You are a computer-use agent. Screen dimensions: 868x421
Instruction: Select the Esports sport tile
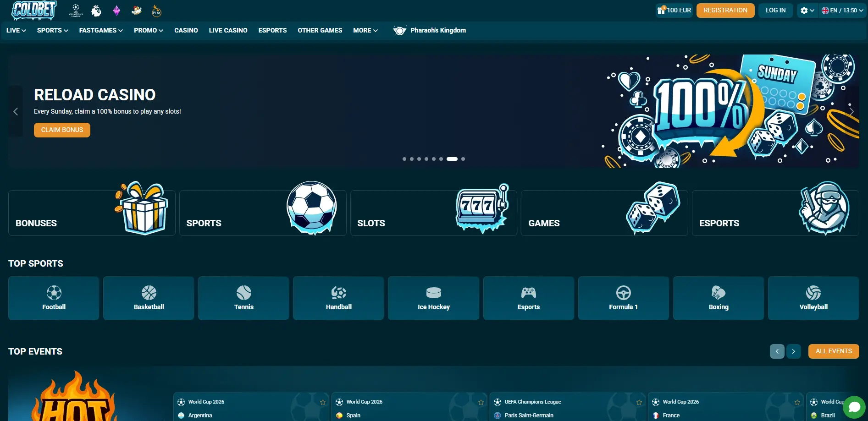[529, 298]
